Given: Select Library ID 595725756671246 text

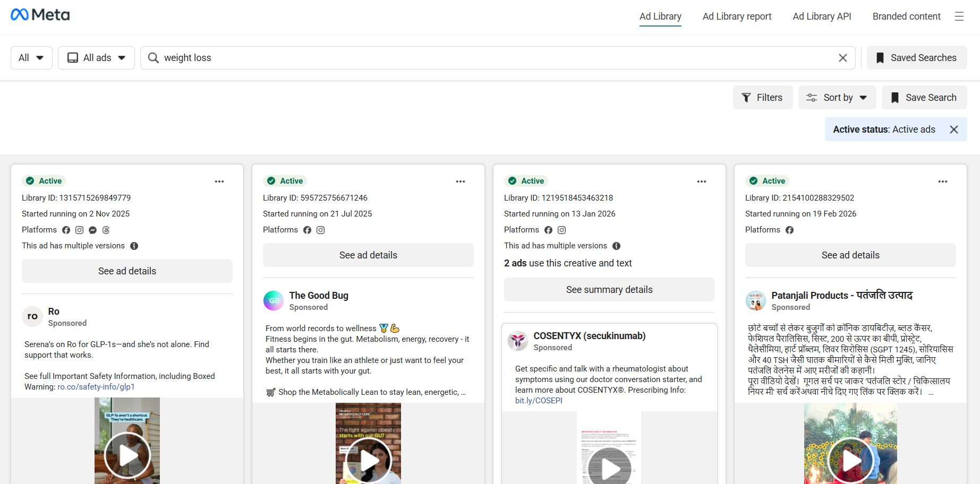Looking at the screenshot, I should click(x=315, y=198).
